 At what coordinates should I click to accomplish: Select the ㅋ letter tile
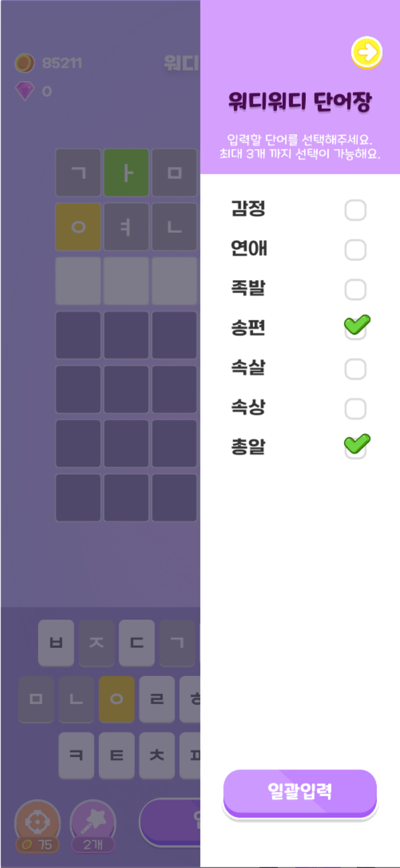76,755
